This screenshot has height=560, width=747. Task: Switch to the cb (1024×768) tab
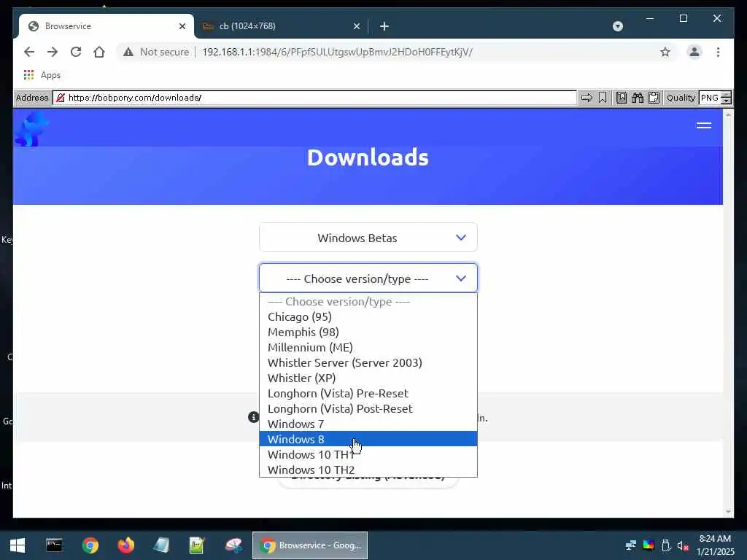click(x=281, y=26)
